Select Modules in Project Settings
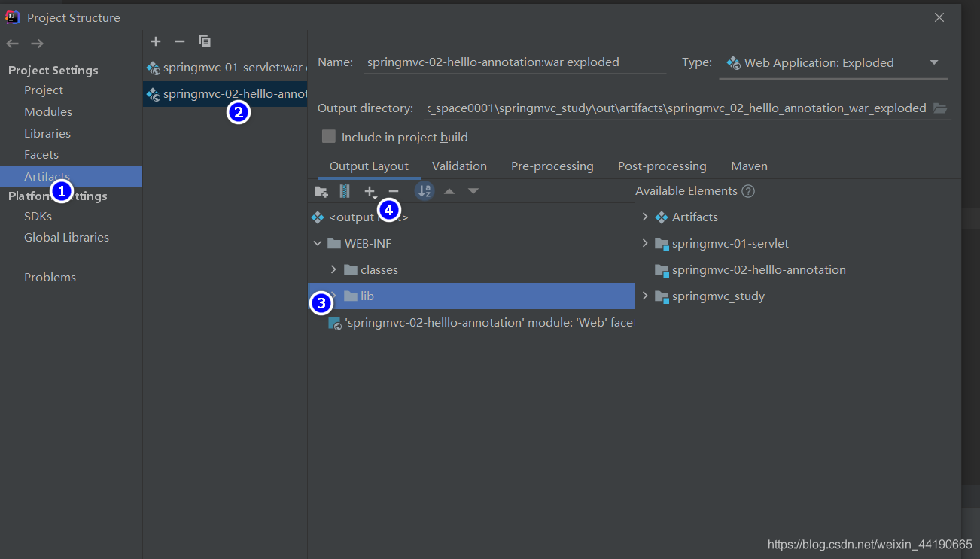 [x=48, y=112]
